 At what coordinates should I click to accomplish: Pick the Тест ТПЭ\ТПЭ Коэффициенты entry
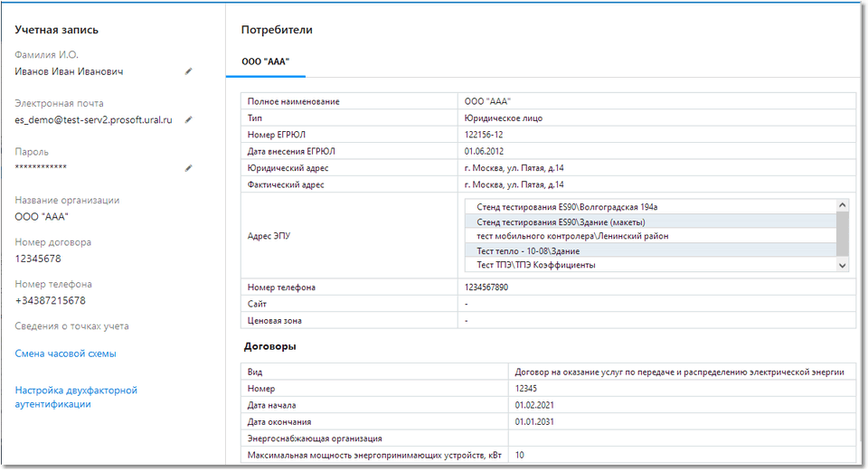(535, 265)
